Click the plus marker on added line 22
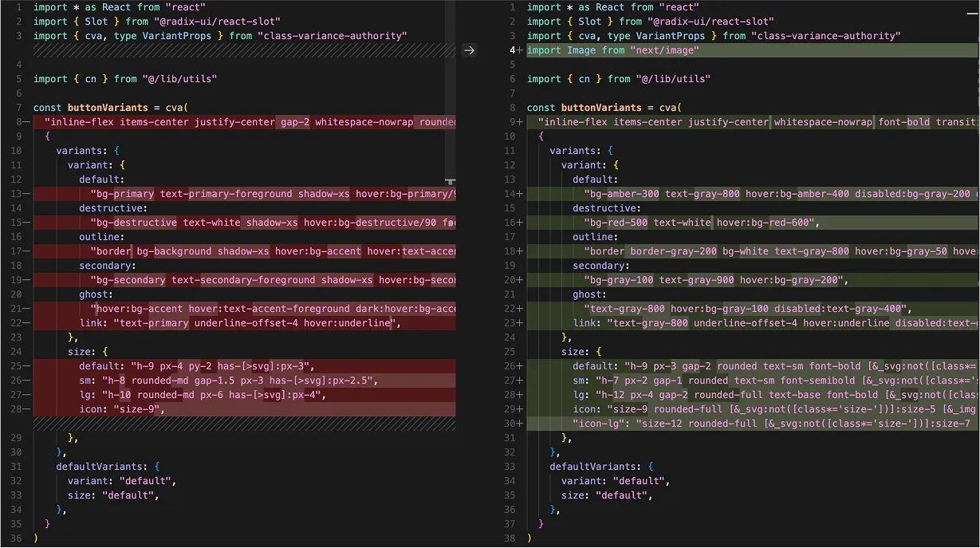Screen dimensions: 980x548 pos(520,309)
